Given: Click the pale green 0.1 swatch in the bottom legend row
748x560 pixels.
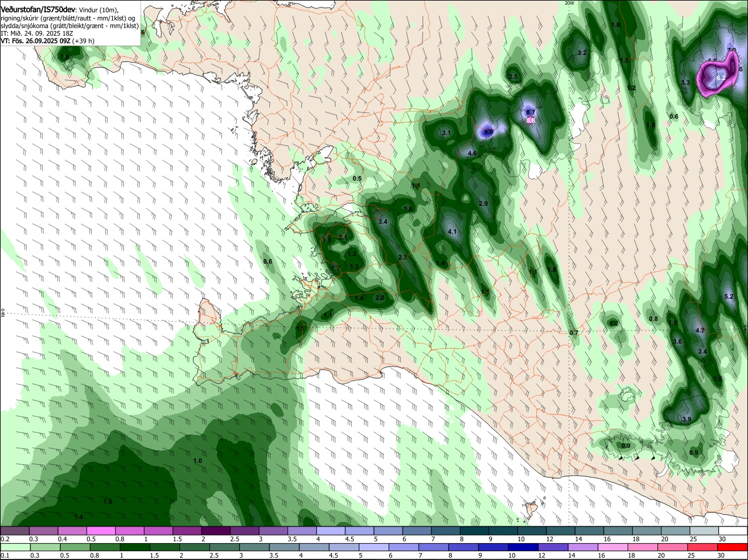Looking at the screenshot, I should (x=15, y=547).
